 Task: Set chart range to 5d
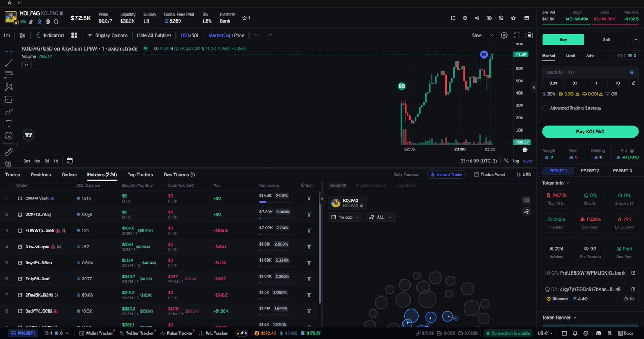[47, 161]
